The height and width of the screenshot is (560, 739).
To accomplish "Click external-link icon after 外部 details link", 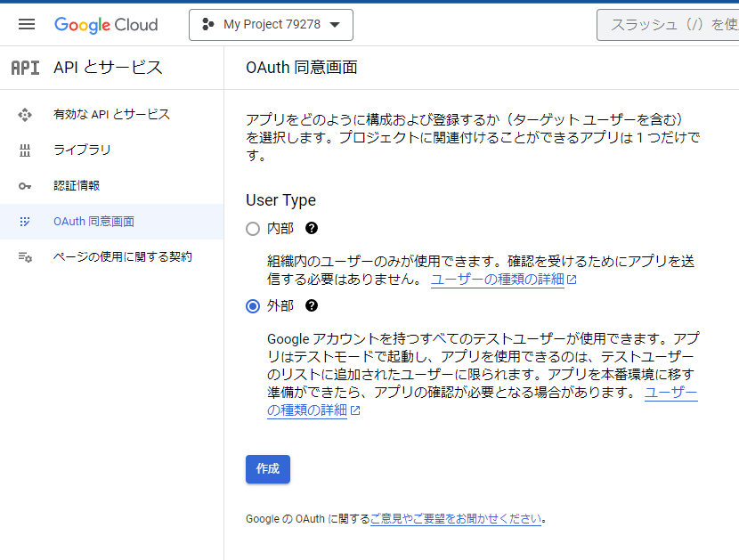I will pos(355,410).
